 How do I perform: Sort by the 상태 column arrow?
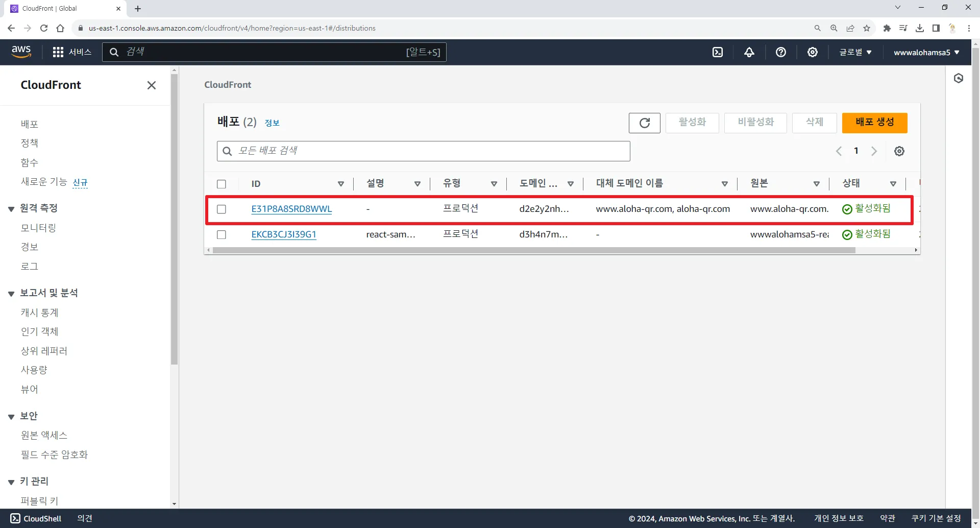pyautogui.click(x=893, y=184)
